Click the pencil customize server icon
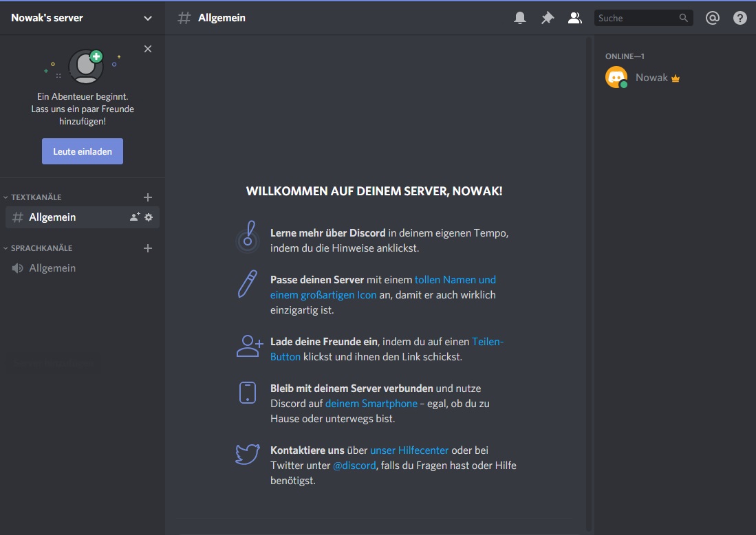Screen dimensions: 756x535 pyautogui.click(x=248, y=284)
